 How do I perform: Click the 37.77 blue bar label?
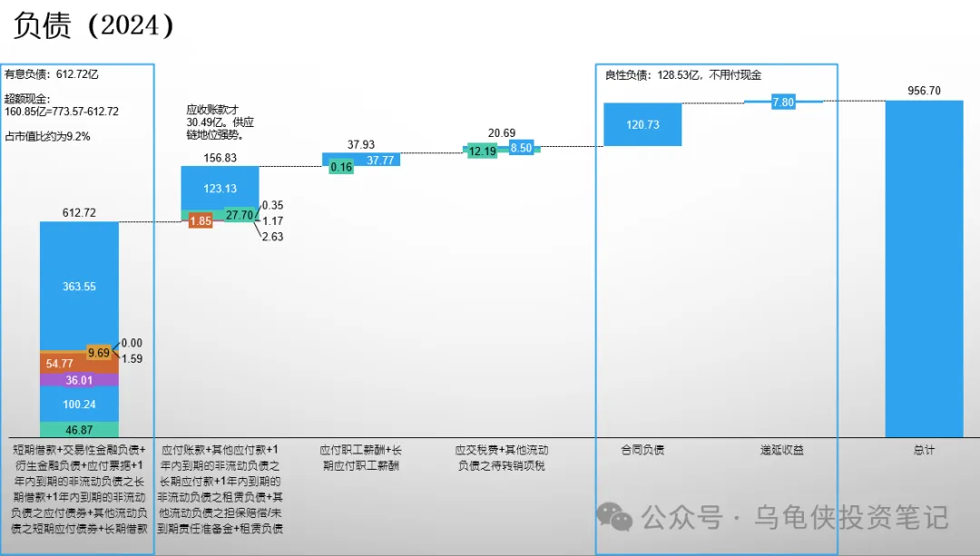tap(380, 161)
